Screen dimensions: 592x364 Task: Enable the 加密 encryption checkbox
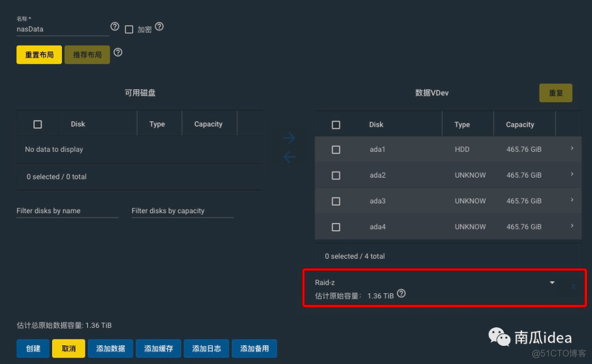(x=129, y=30)
